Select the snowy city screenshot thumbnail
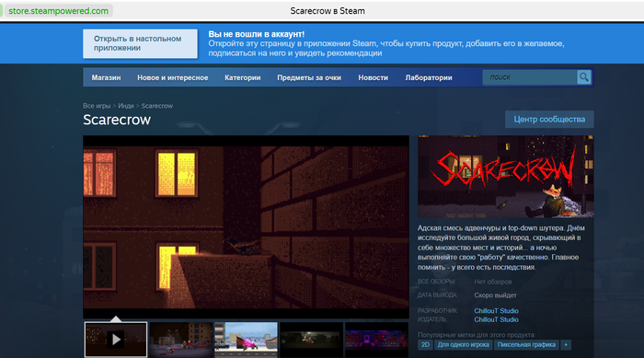 pos(246,340)
